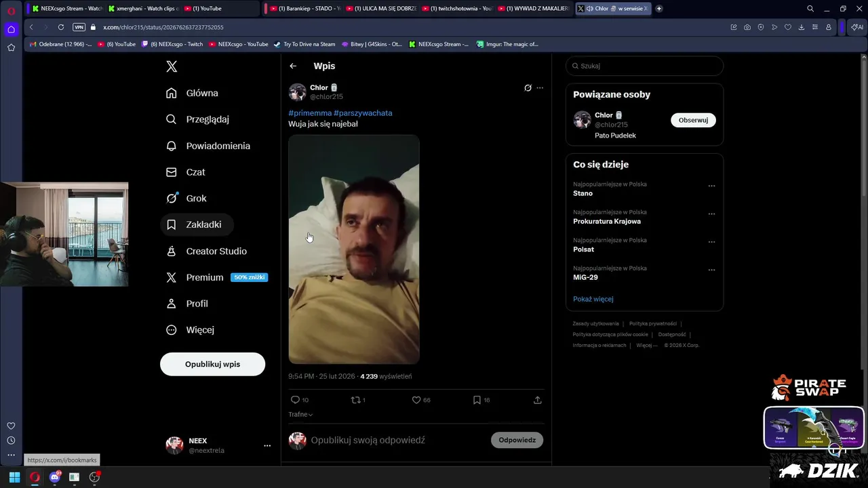Expand Więcej footer options
The image size is (868, 488).
pyautogui.click(x=646, y=346)
